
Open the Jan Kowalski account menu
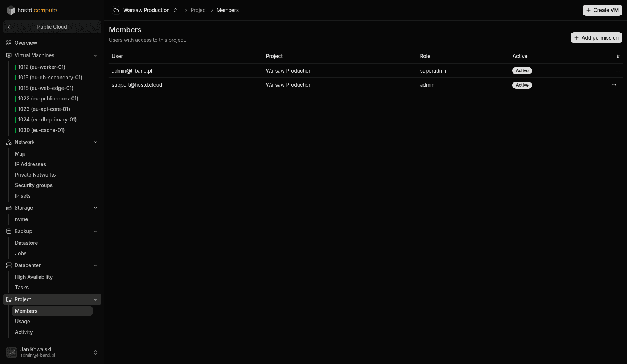pyautogui.click(x=52, y=352)
